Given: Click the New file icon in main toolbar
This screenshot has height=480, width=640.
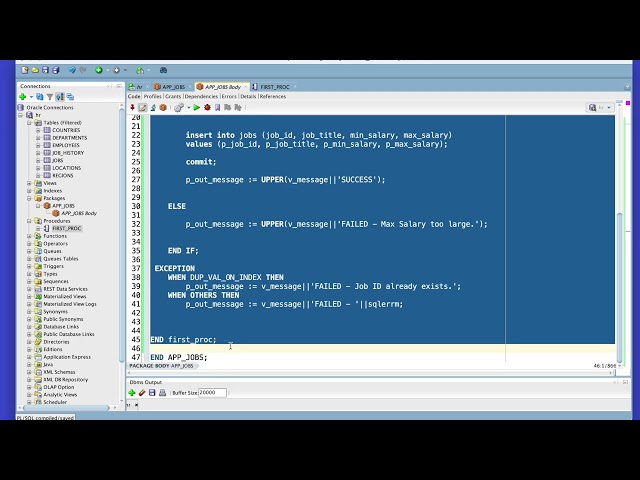Looking at the screenshot, I should pos(25,70).
